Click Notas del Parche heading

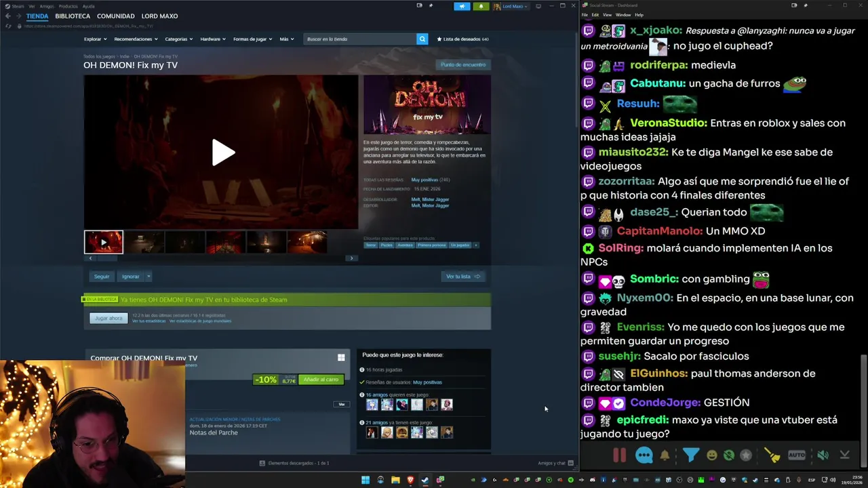[x=214, y=432]
